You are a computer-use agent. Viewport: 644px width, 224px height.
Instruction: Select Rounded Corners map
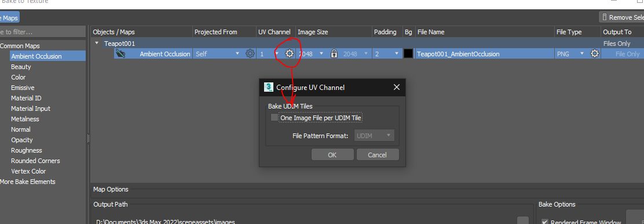point(35,161)
